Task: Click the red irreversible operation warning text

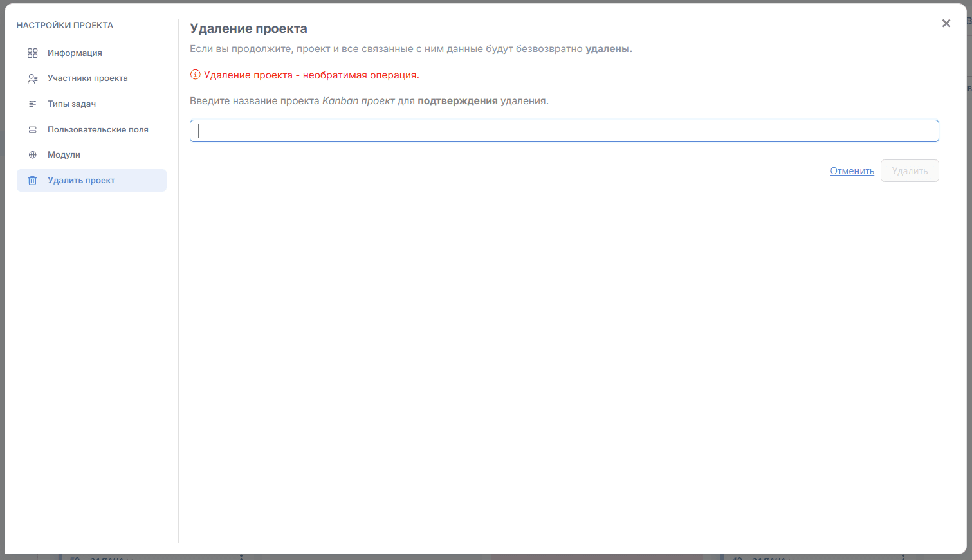Action: coord(311,75)
